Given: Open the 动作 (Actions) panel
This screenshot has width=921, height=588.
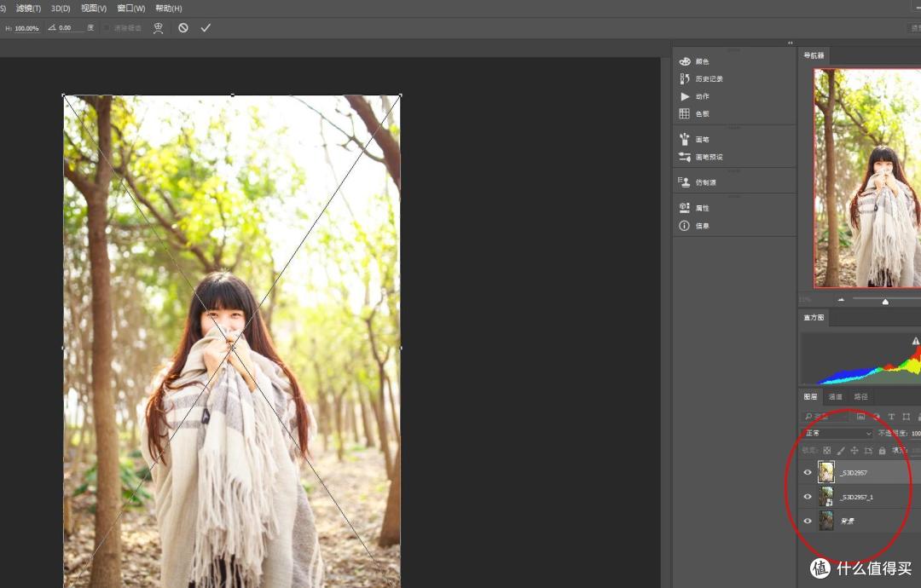Looking at the screenshot, I should pos(694,96).
